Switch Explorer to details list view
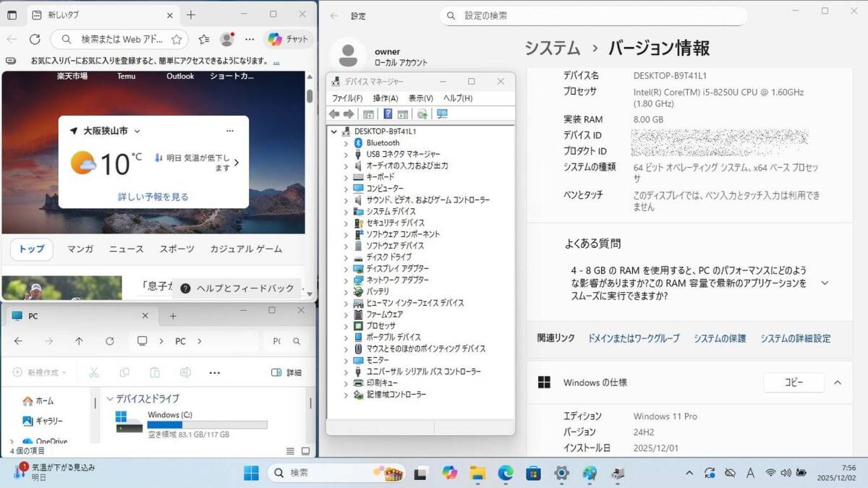The height and width of the screenshot is (488, 868). click(x=290, y=451)
